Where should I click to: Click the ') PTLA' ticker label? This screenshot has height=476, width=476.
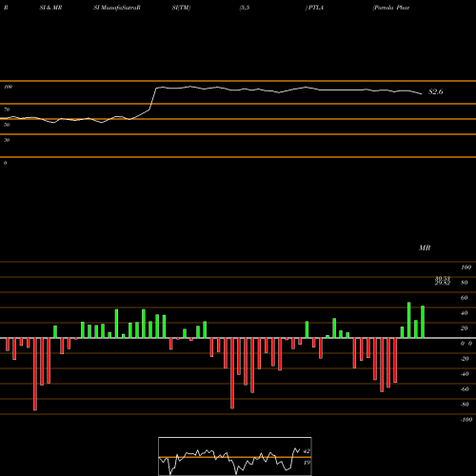314,8
